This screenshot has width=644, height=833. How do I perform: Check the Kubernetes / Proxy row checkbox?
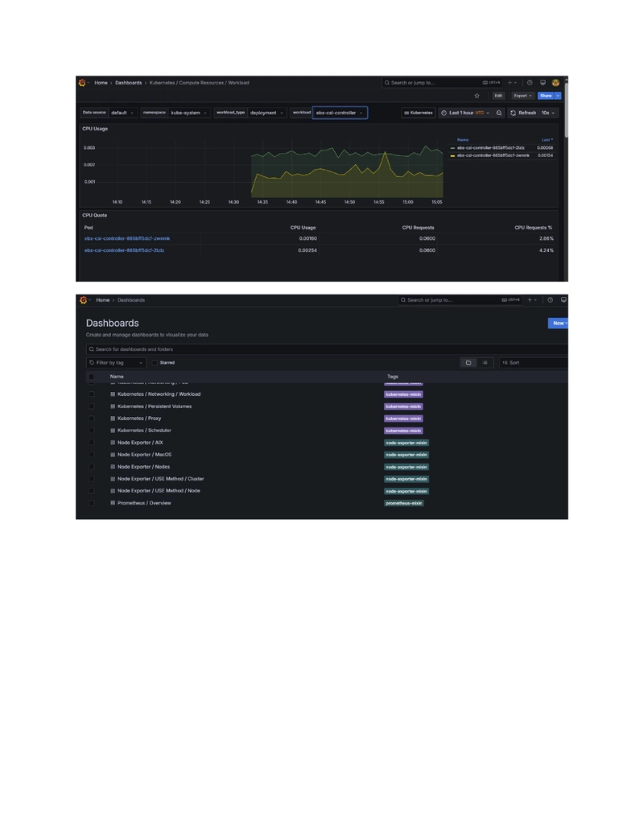pos(92,418)
